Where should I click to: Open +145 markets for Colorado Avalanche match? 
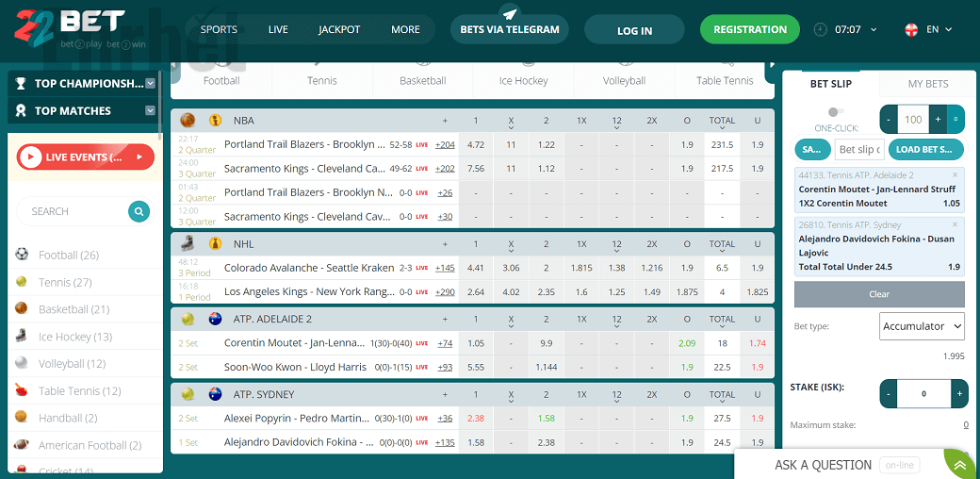point(445,268)
